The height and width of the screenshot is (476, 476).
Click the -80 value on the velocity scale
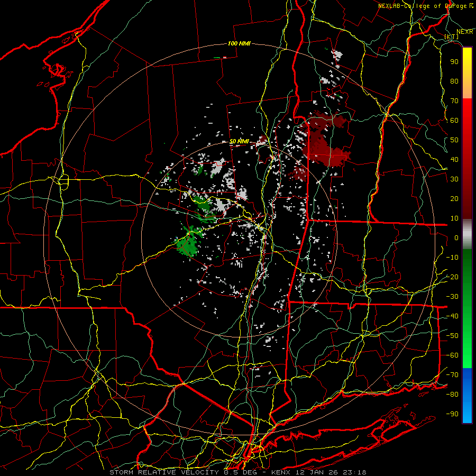tap(452, 395)
